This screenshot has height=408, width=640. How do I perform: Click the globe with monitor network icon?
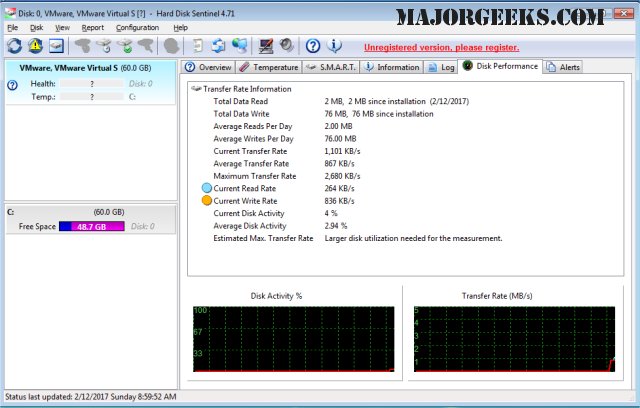coord(240,46)
